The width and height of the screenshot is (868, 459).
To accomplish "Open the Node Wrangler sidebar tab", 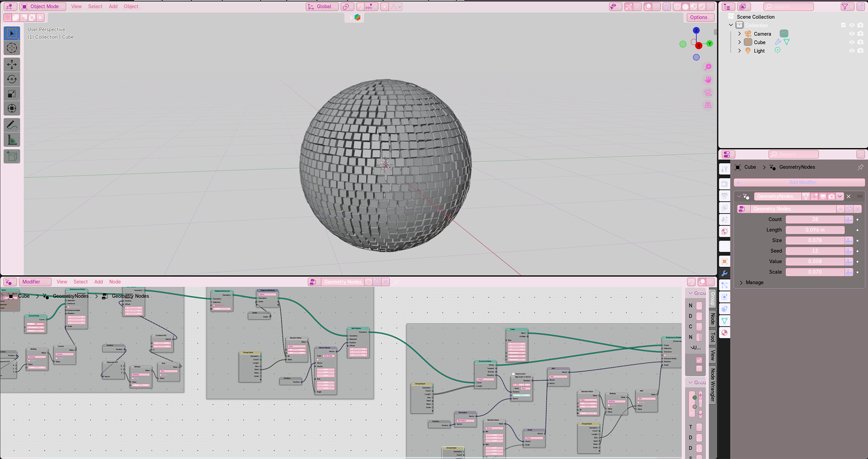I will pyautogui.click(x=713, y=385).
